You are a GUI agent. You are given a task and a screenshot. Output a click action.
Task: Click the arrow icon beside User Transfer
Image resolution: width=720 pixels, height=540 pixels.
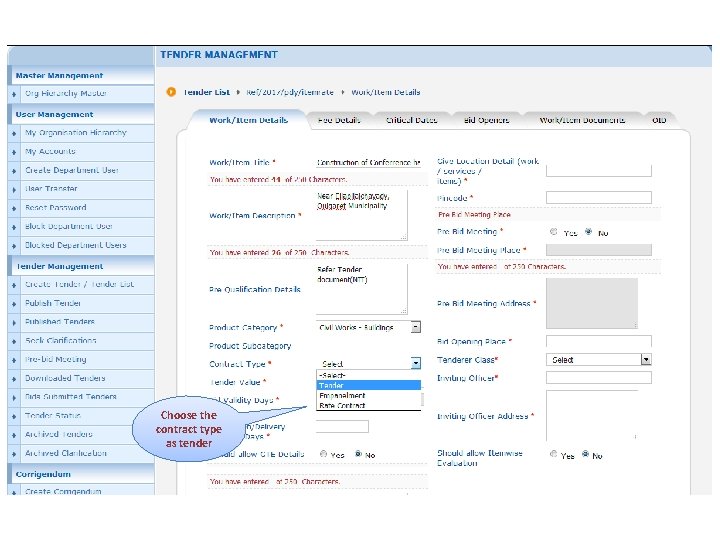(x=14, y=190)
